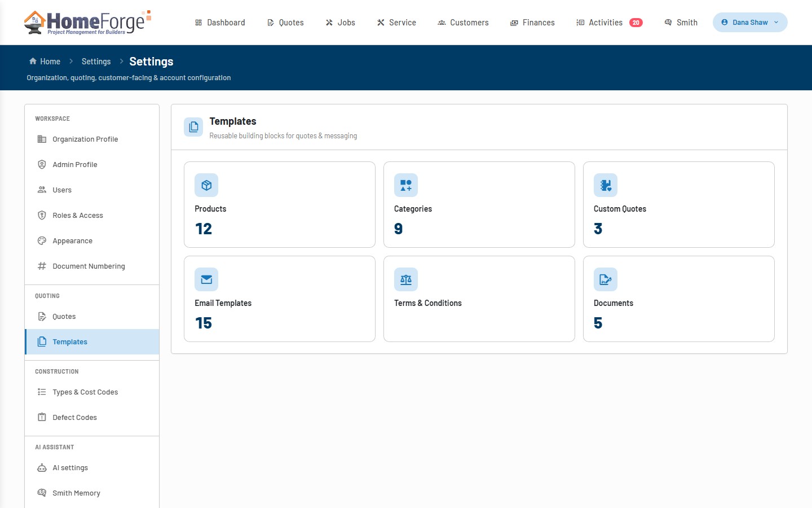Open Roles & Access settings
The image size is (812, 508).
pos(92,216)
